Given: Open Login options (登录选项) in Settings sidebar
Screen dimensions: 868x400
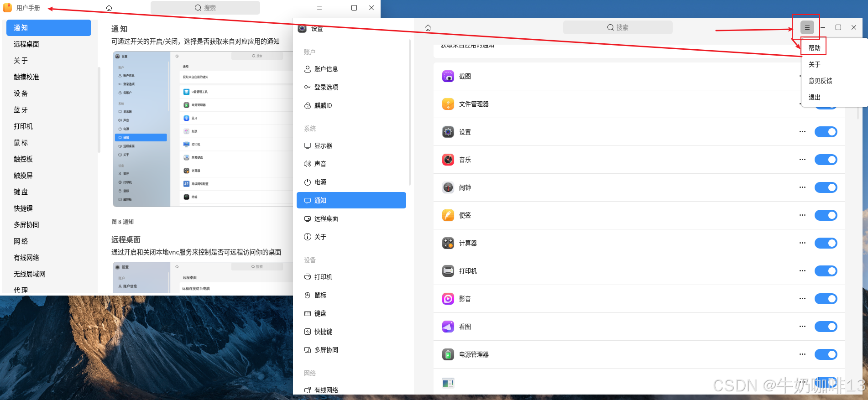Looking at the screenshot, I should 351,87.
